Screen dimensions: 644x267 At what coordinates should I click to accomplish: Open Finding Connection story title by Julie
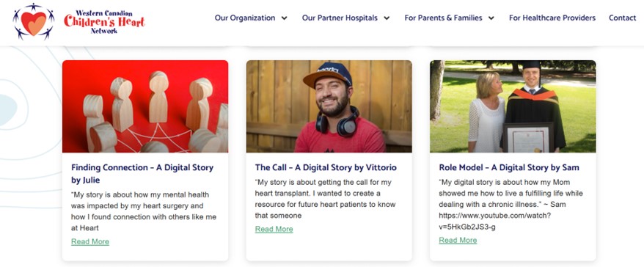142,174
